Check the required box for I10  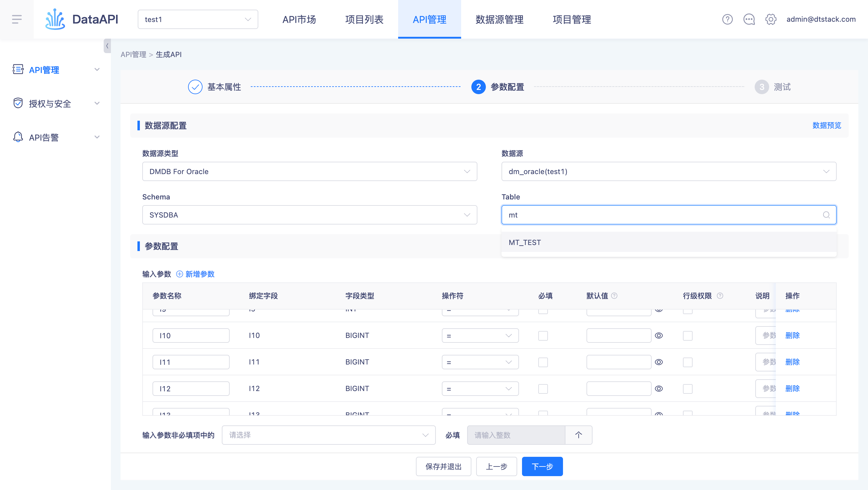pos(543,336)
